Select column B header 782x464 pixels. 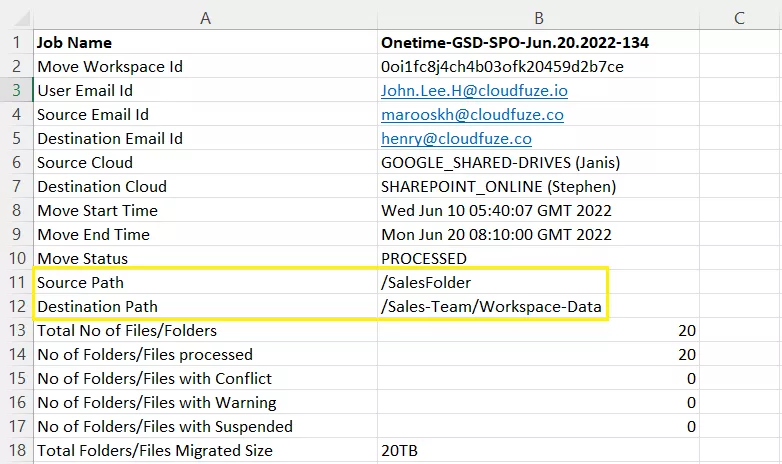point(539,18)
